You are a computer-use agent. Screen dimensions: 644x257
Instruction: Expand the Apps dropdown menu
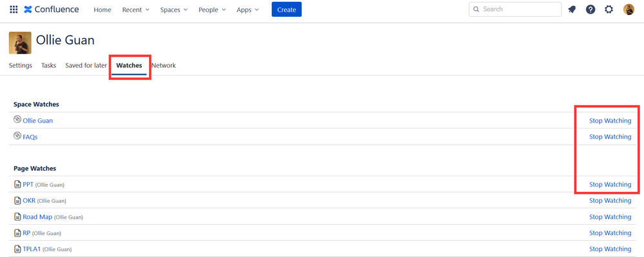pyautogui.click(x=248, y=10)
